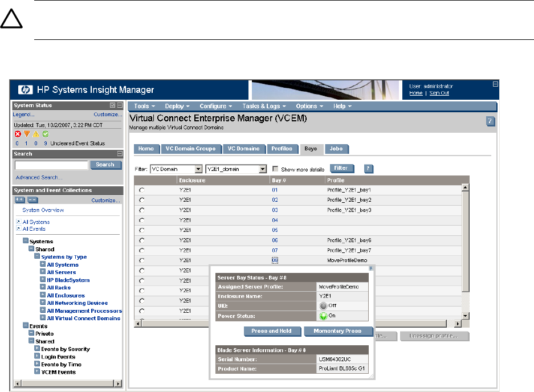The width and height of the screenshot is (534, 392).
Task: Click the orange major status icon
Action: (x=26, y=134)
